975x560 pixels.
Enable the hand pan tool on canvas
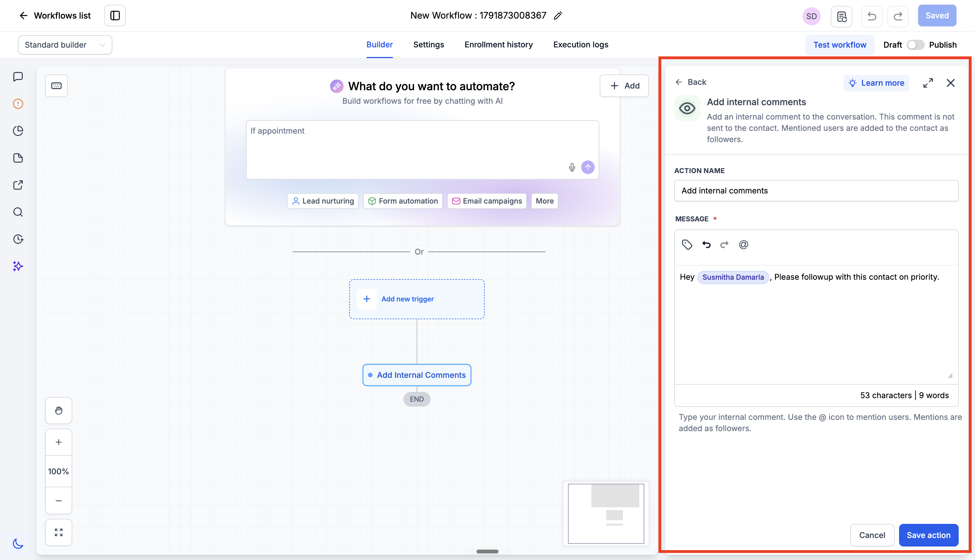pyautogui.click(x=58, y=411)
